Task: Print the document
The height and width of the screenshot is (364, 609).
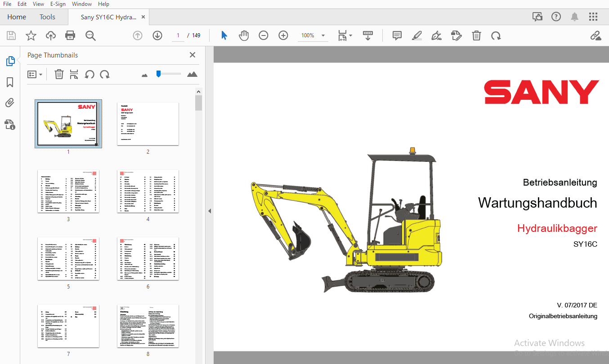Action: (x=70, y=36)
